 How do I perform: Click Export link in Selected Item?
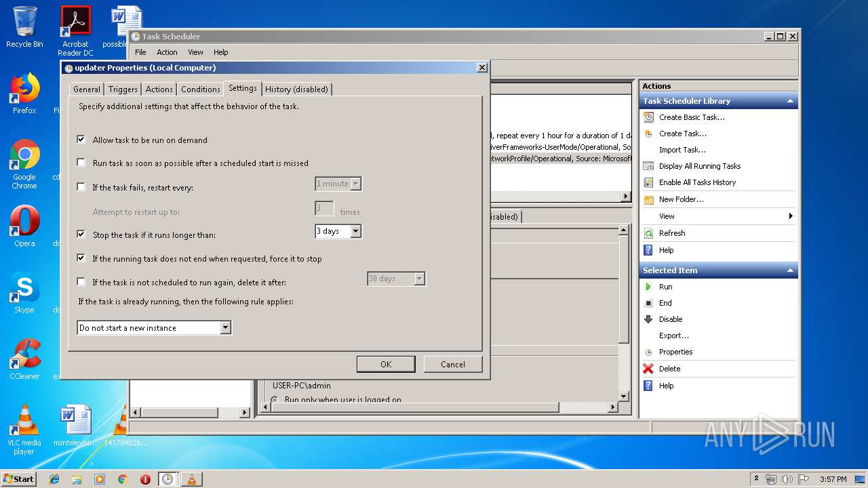[674, 335]
